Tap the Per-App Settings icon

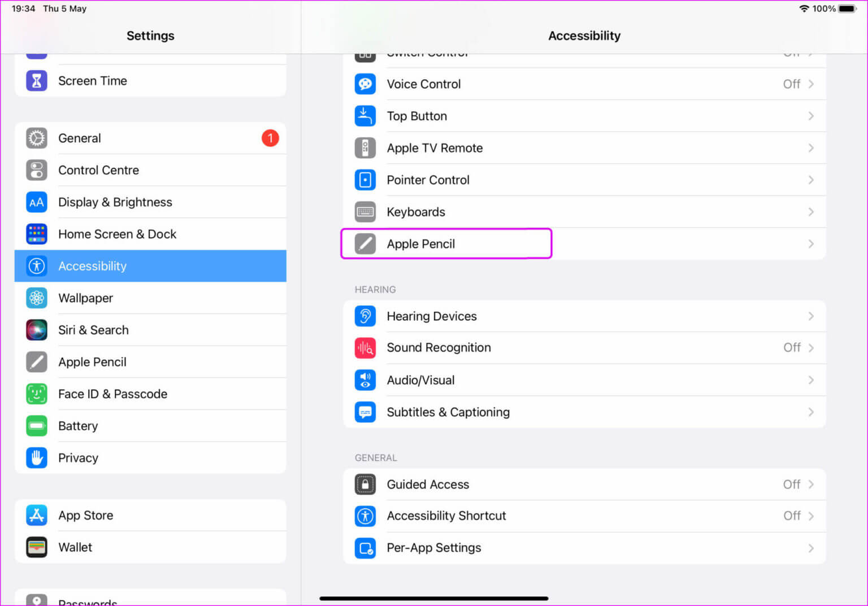[365, 548]
